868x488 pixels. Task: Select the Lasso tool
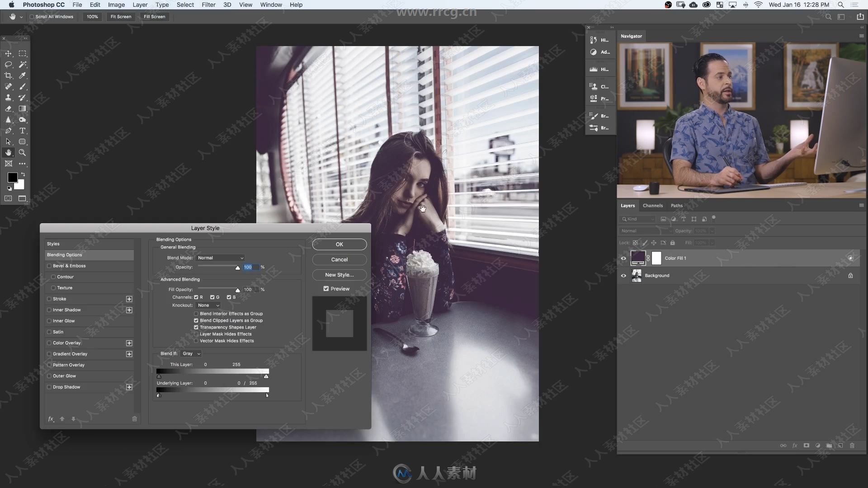8,64
